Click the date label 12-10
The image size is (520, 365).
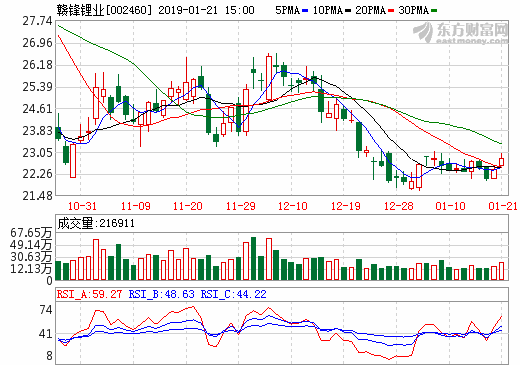click(293, 206)
